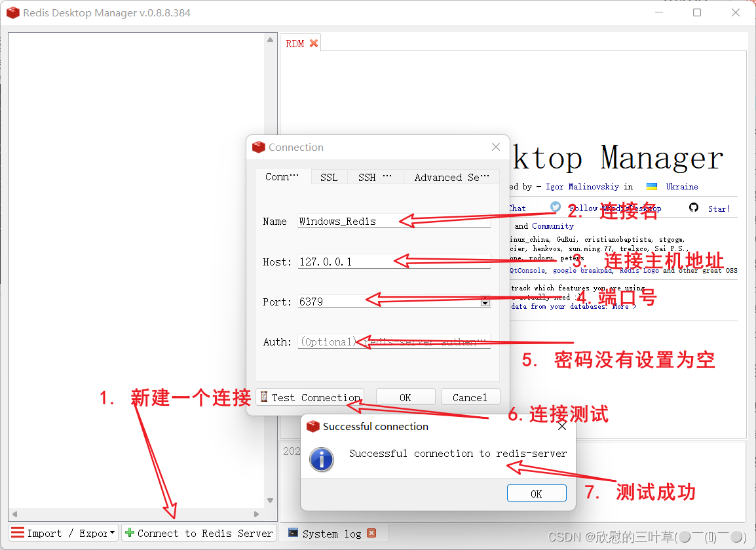Open the Igor Malinovskiy link
The height and width of the screenshot is (550, 756).
[582, 187]
